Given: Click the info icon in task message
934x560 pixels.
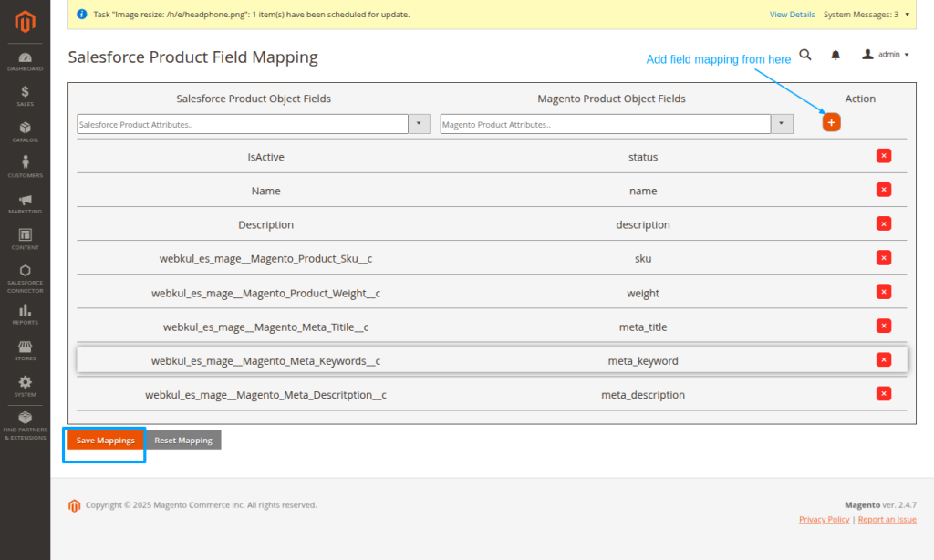Looking at the screenshot, I should tap(81, 15).
